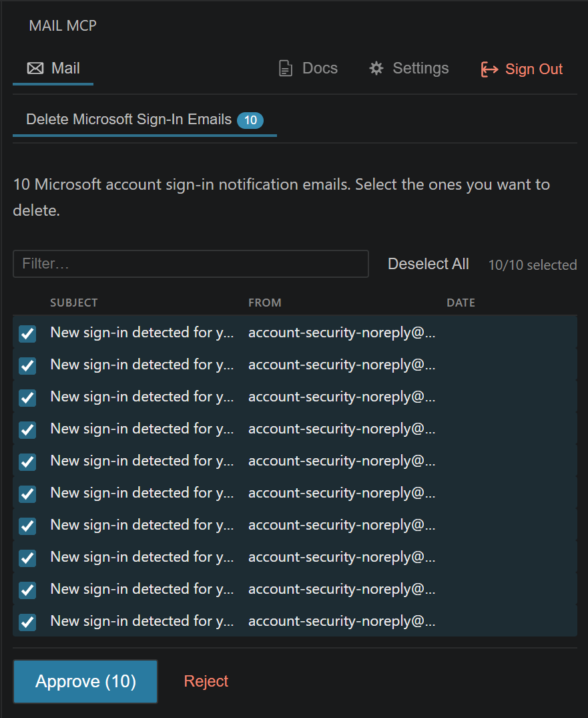Image resolution: width=588 pixels, height=718 pixels.
Task: Click the Settings gear icon
Action: [x=376, y=67]
